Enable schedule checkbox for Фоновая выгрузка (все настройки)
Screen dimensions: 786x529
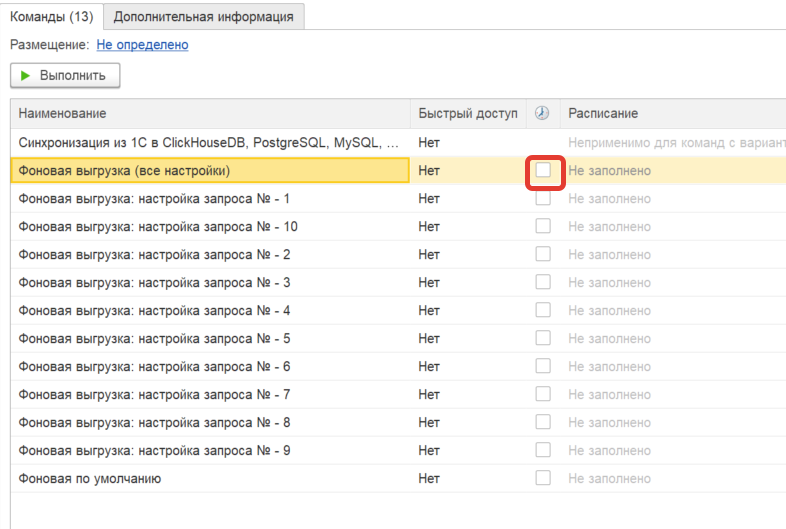coord(543,171)
